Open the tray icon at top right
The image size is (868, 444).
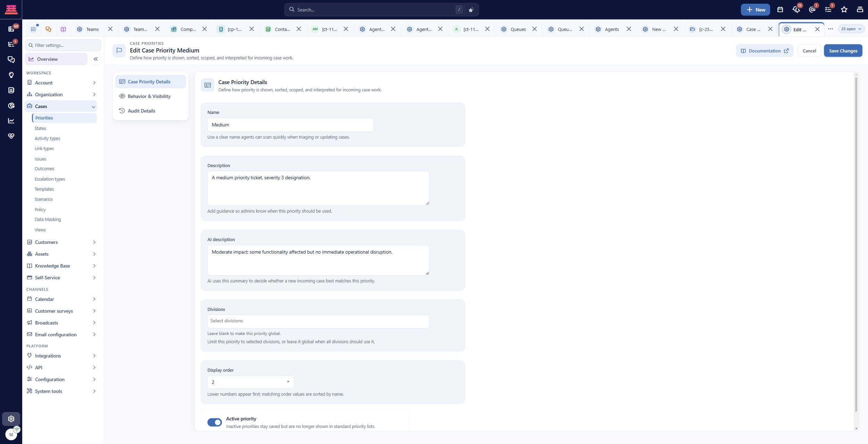pos(860,10)
